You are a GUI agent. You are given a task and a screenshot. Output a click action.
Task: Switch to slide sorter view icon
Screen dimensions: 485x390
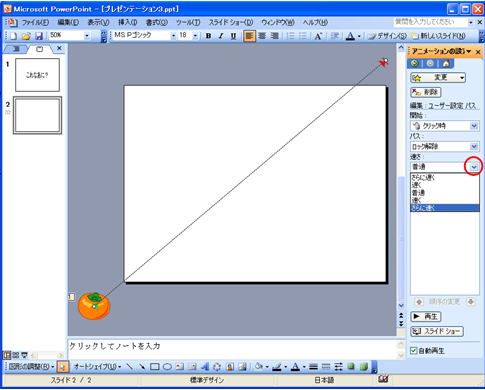pyautogui.click(x=15, y=355)
